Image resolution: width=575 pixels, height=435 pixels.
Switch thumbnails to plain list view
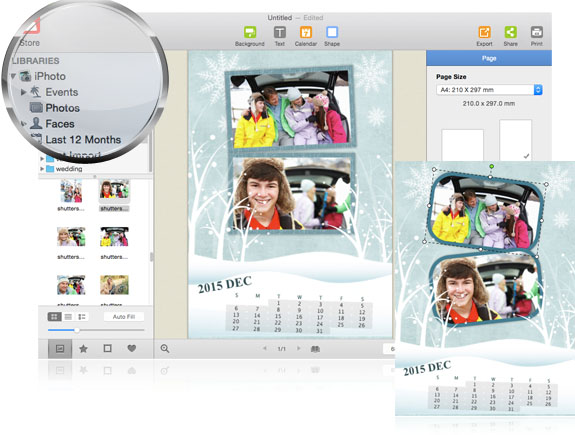(x=68, y=317)
